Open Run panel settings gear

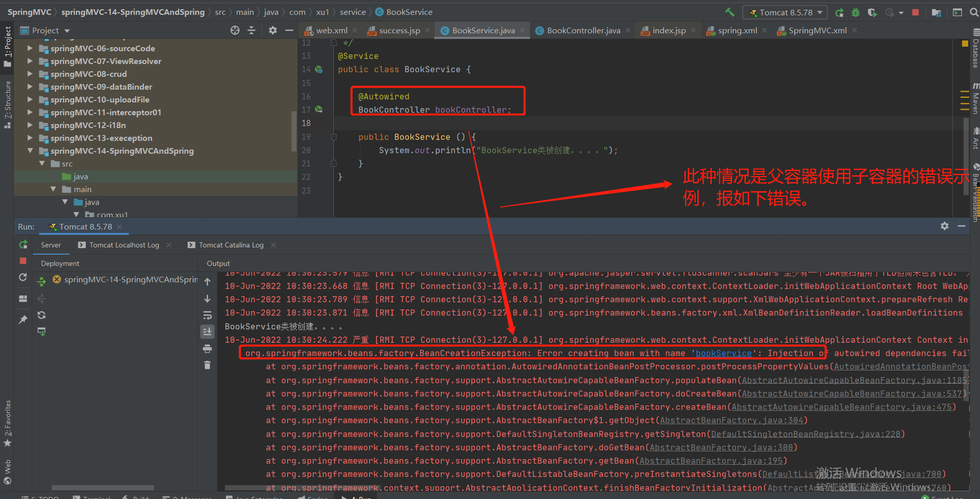click(x=945, y=226)
